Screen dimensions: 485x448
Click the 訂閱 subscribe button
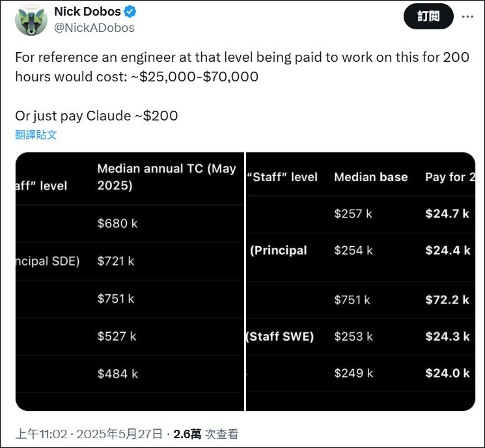(x=428, y=16)
